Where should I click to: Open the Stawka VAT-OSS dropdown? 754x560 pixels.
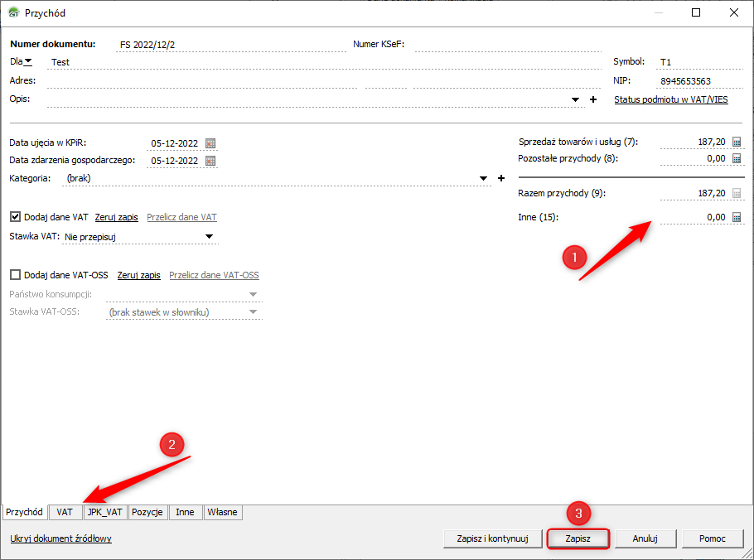[x=253, y=312]
